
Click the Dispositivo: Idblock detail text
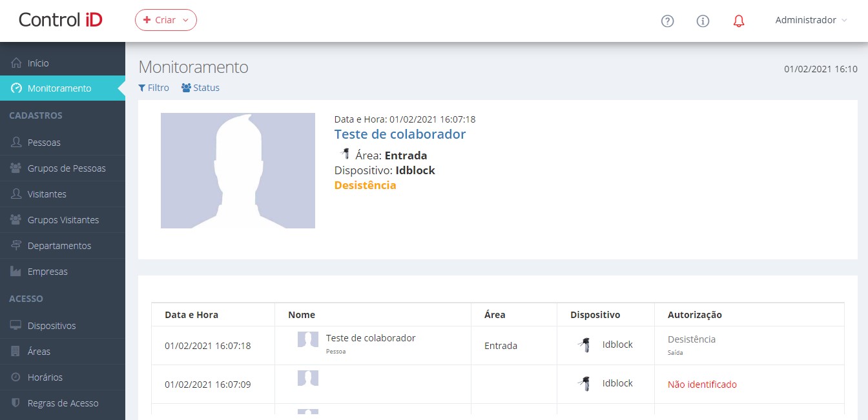pyautogui.click(x=385, y=170)
